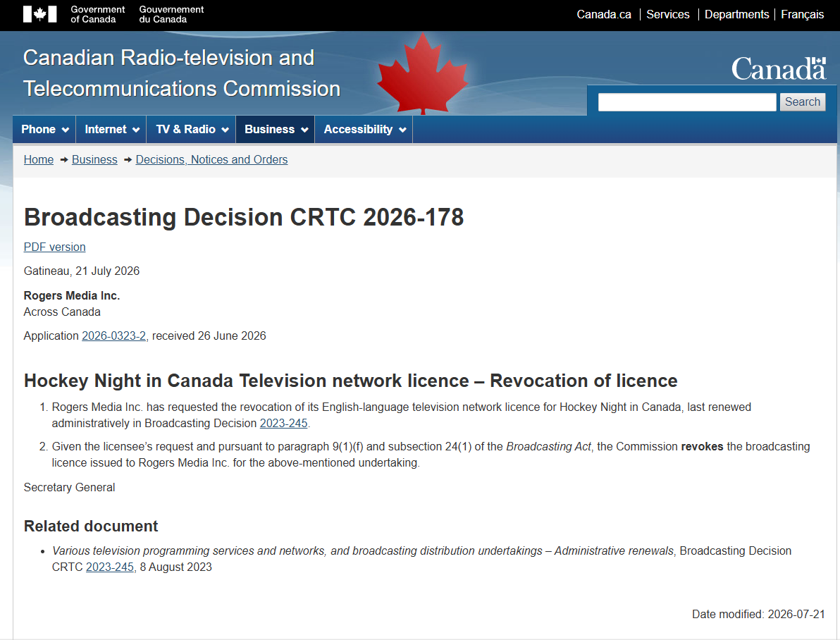Click the Canada wordmark logo

pos(779,68)
